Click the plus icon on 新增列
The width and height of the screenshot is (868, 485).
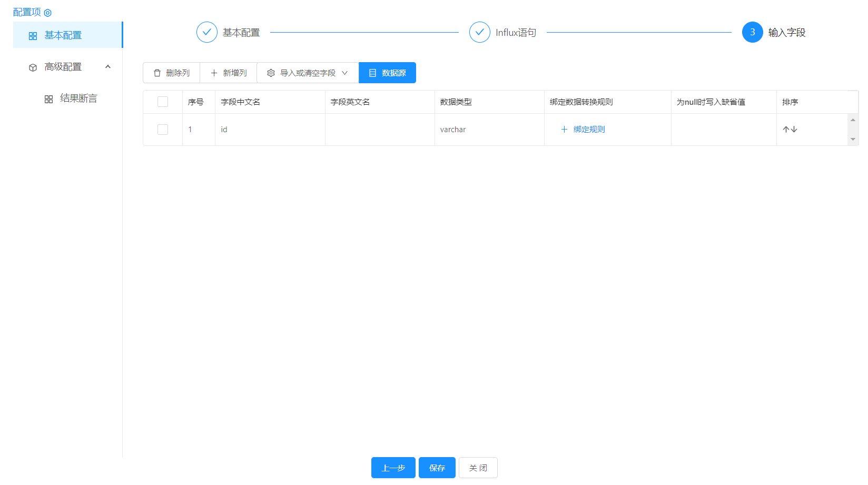(214, 73)
